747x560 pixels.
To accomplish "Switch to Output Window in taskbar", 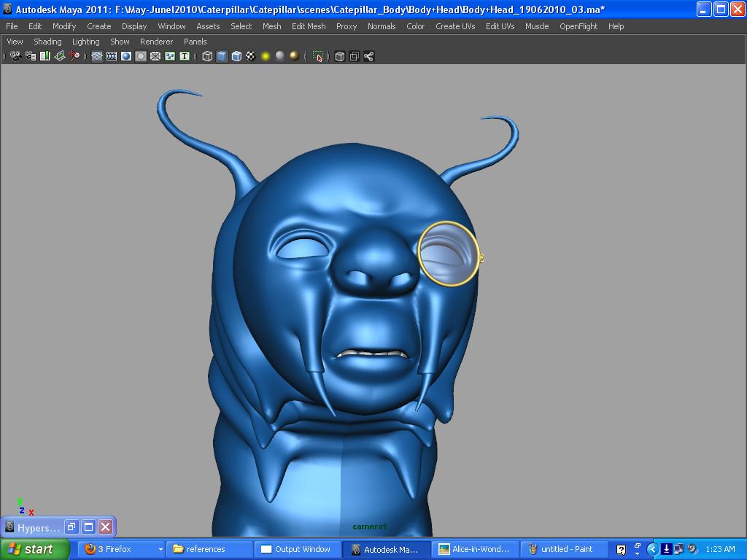I will (x=298, y=549).
